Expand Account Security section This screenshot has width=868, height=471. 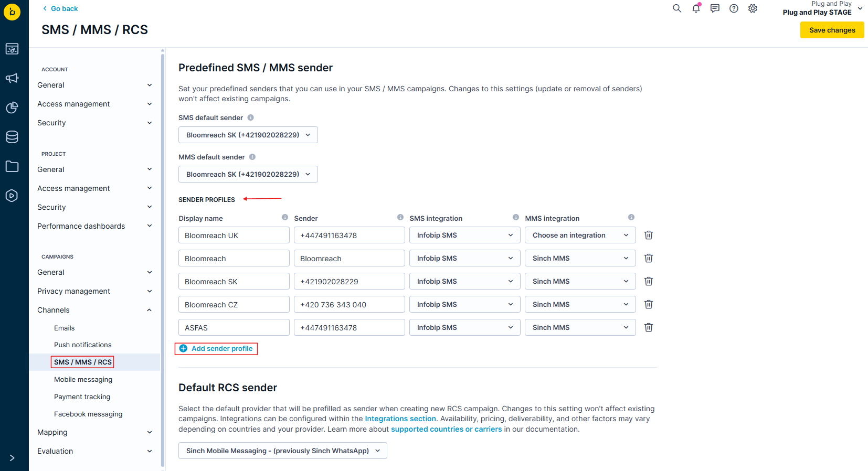(x=94, y=123)
